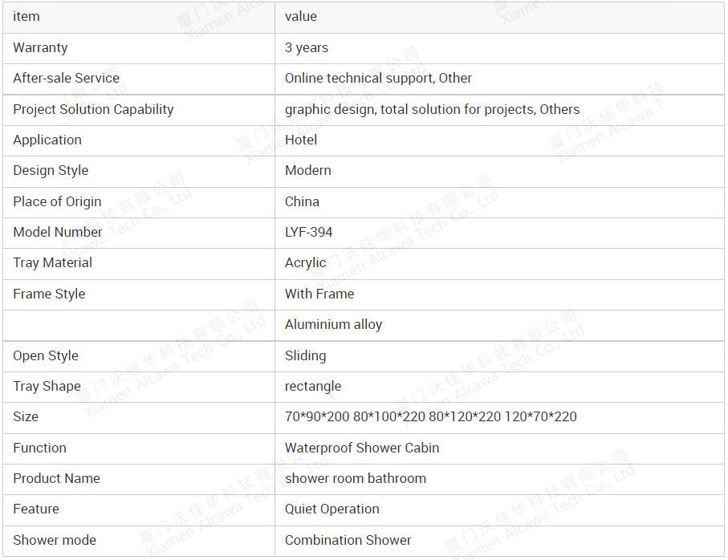The image size is (728, 560).
Task: Select the '3 years' warranty value
Action: pyautogui.click(x=307, y=48)
